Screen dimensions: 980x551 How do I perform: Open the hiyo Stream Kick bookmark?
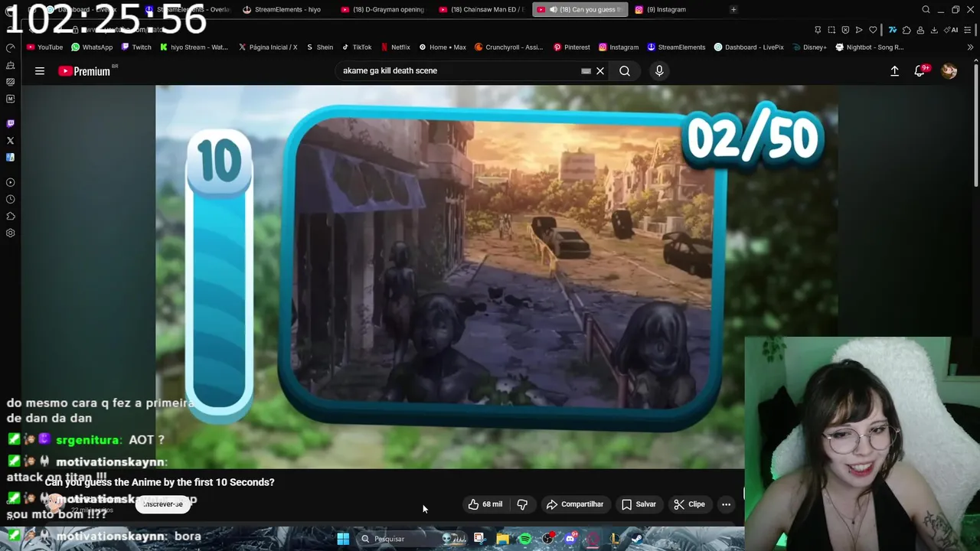pyautogui.click(x=194, y=47)
